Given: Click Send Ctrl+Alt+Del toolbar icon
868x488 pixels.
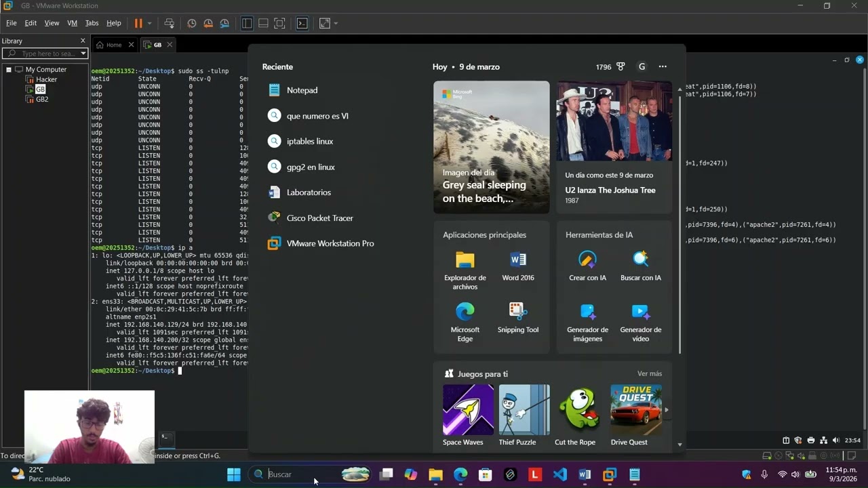Looking at the screenshot, I should click(170, 23).
